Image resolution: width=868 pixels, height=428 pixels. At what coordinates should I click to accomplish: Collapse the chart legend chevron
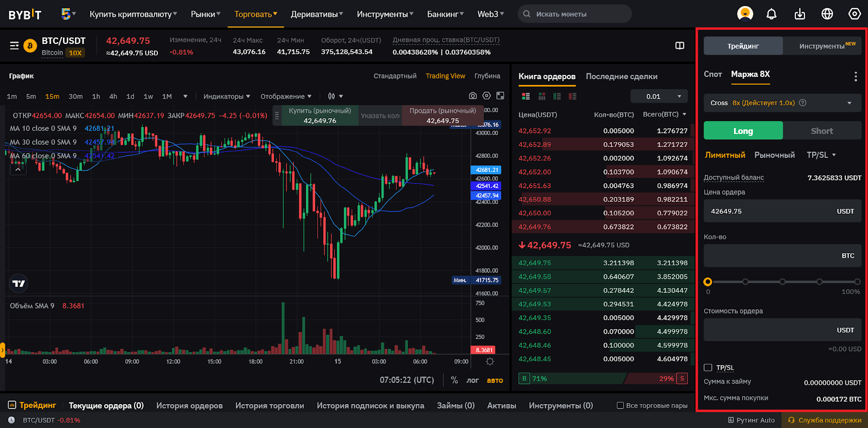click(18, 169)
